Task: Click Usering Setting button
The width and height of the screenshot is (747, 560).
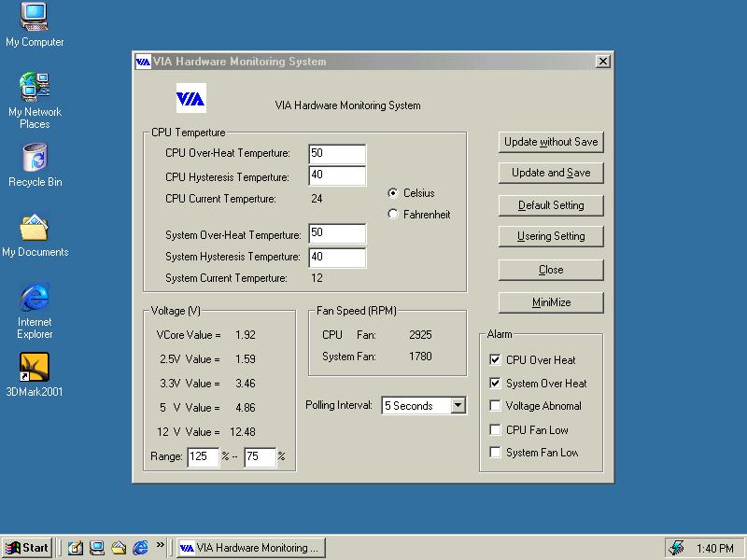Action: [x=551, y=236]
